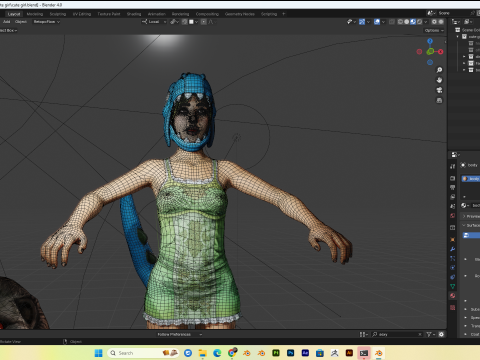Open the Animation workspace tab

tap(157, 14)
